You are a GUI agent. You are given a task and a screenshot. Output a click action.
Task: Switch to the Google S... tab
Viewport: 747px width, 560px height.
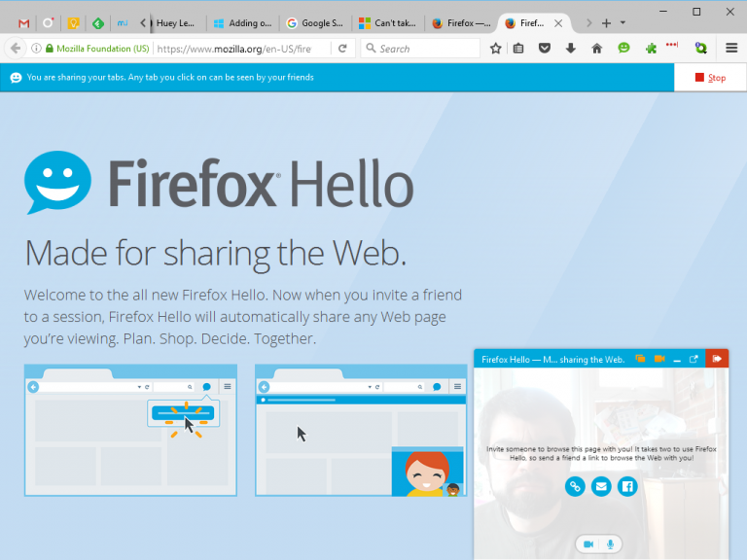click(315, 22)
